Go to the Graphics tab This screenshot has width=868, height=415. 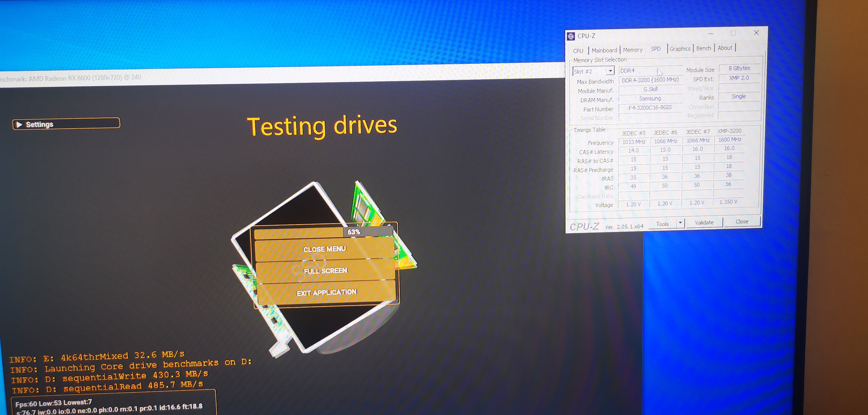[680, 49]
